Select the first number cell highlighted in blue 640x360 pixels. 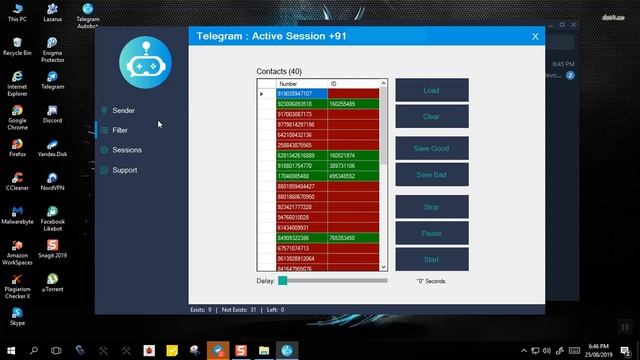tap(302, 93)
